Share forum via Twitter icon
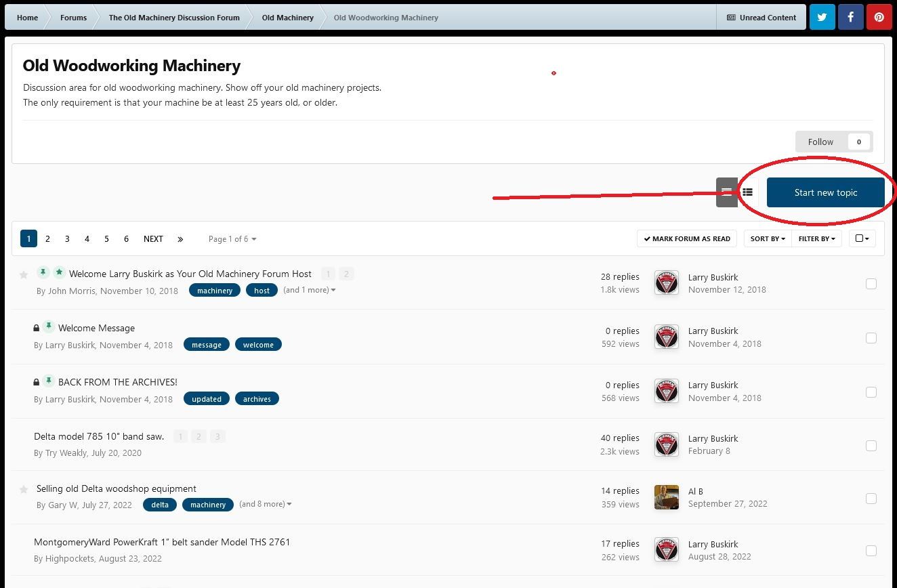 [x=822, y=18]
